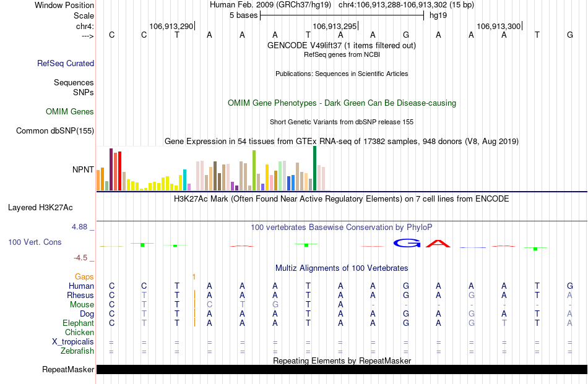Select the Chicken species row label
This screenshot has width=588, height=384.
[x=79, y=332]
